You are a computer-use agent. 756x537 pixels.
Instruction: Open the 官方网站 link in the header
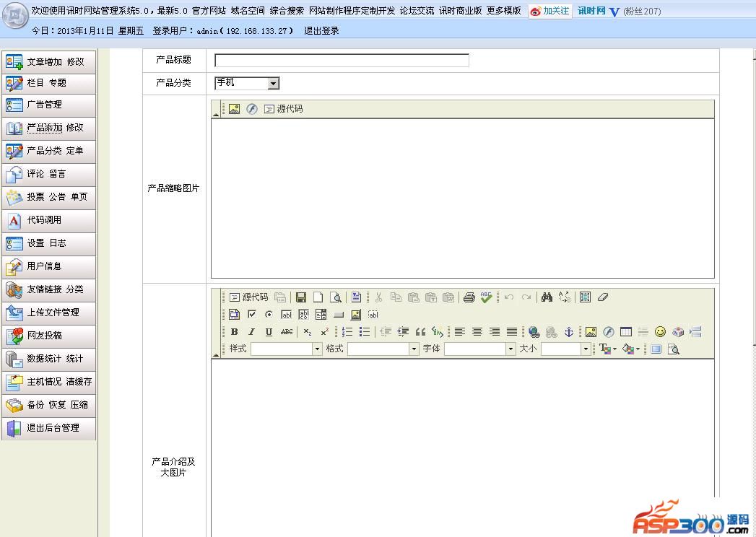pos(209,11)
